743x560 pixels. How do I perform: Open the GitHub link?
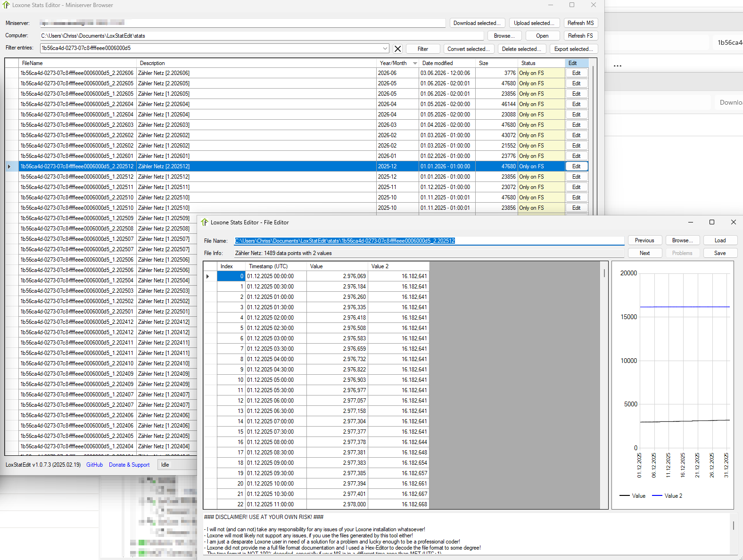click(x=94, y=465)
